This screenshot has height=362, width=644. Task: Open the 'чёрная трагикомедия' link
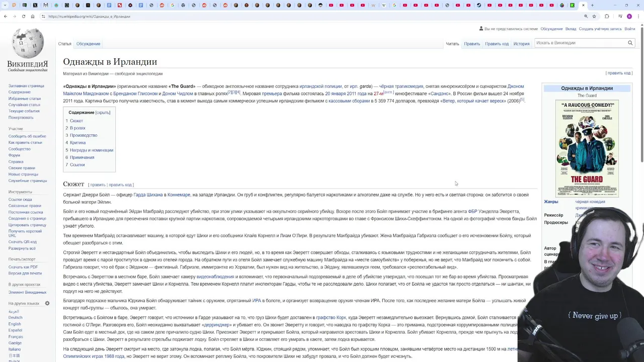[x=401, y=86]
